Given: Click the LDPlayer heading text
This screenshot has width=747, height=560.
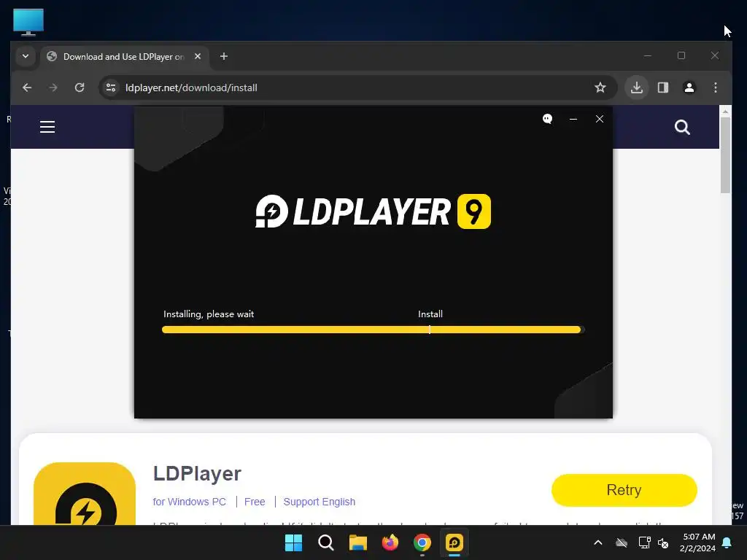Looking at the screenshot, I should click(x=197, y=474).
